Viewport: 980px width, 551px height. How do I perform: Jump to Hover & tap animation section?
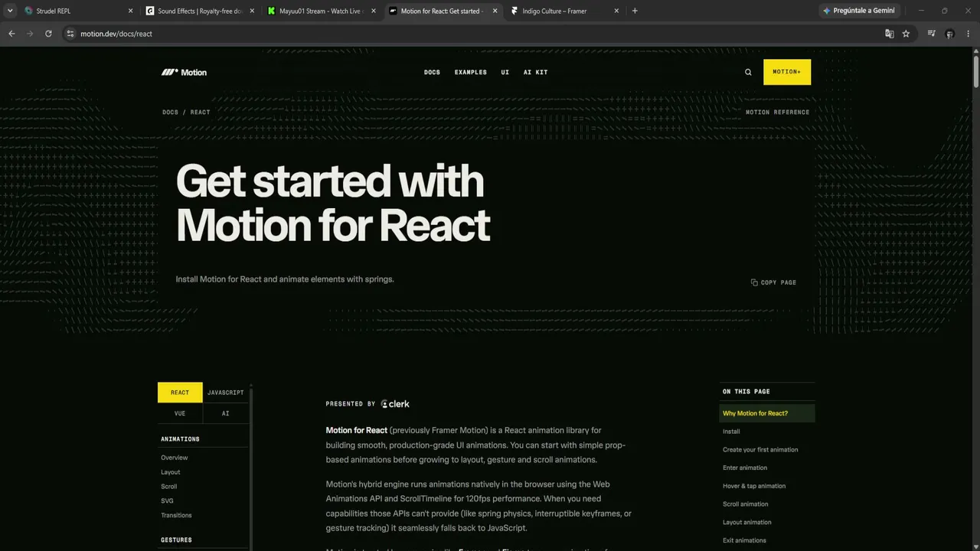[x=754, y=486]
